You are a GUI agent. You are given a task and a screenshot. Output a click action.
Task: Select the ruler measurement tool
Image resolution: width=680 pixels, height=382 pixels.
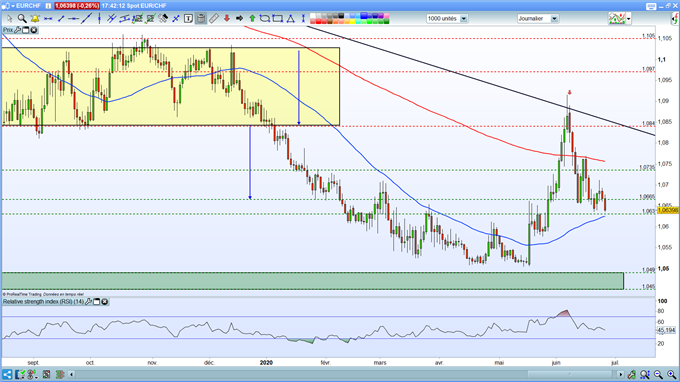click(x=214, y=18)
